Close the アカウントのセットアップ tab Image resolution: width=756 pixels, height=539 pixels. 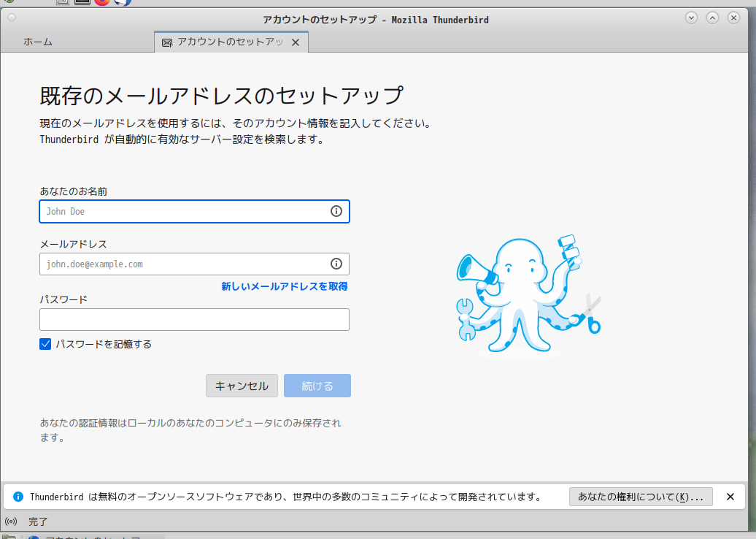point(296,42)
